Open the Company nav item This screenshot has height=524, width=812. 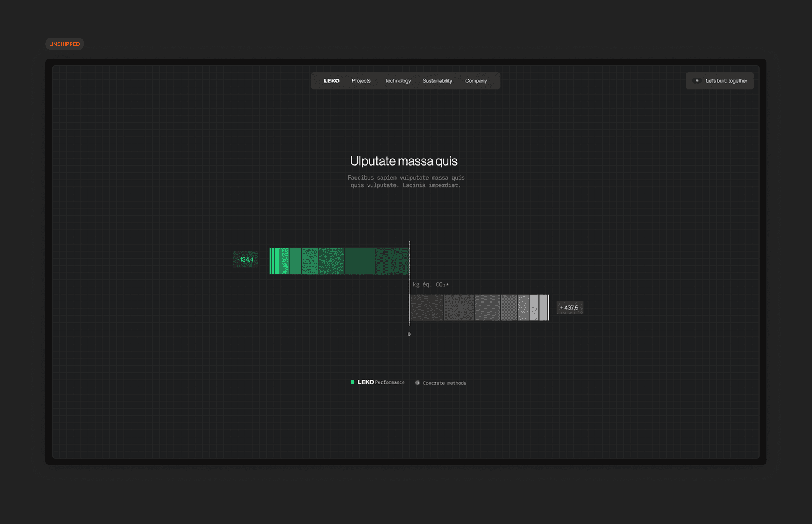point(476,81)
